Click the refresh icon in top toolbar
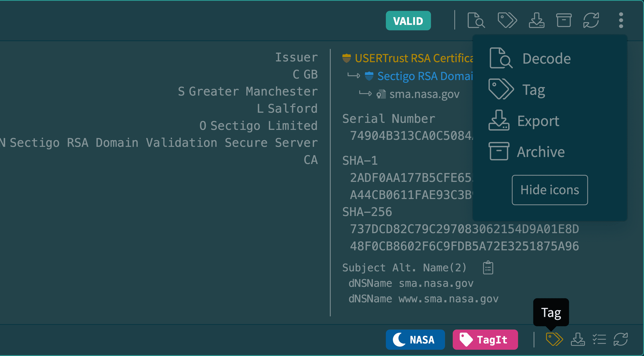The width and height of the screenshot is (644, 356). tap(591, 20)
